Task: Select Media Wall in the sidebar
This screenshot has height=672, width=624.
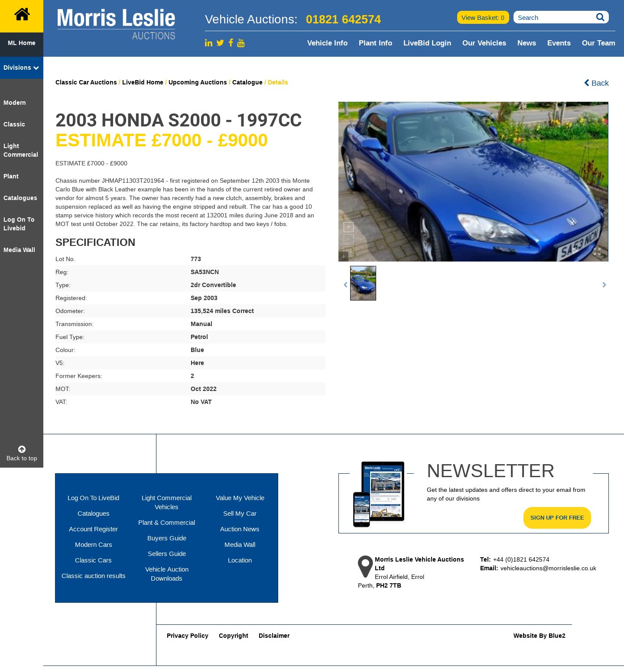Action: click(19, 250)
